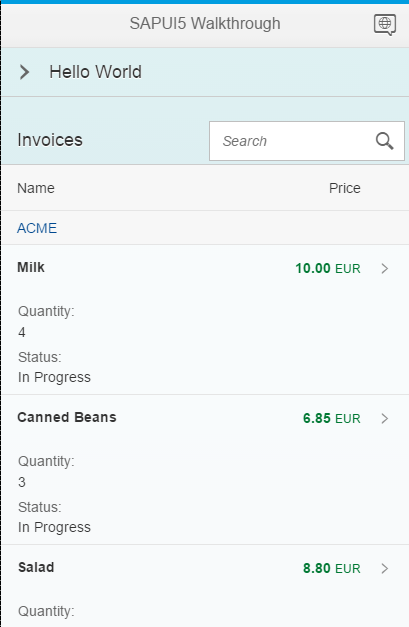Select the ACME group header
The width and height of the screenshot is (409, 627).
(37, 228)
